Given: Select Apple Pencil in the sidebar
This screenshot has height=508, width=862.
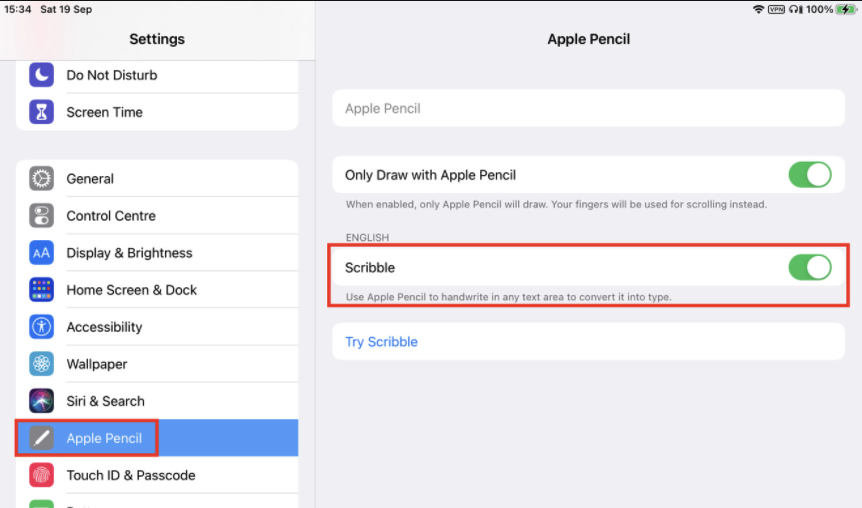Looking at the screenshot, I should click(104, 438).
